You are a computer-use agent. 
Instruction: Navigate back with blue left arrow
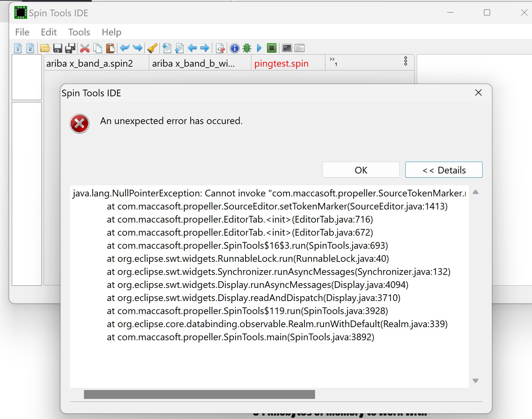192,48
